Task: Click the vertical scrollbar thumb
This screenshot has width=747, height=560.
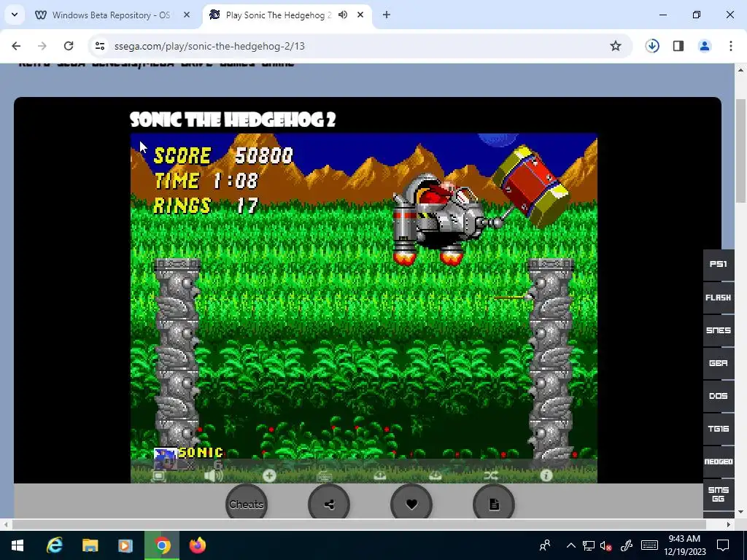Action: (x=741, y=152)
